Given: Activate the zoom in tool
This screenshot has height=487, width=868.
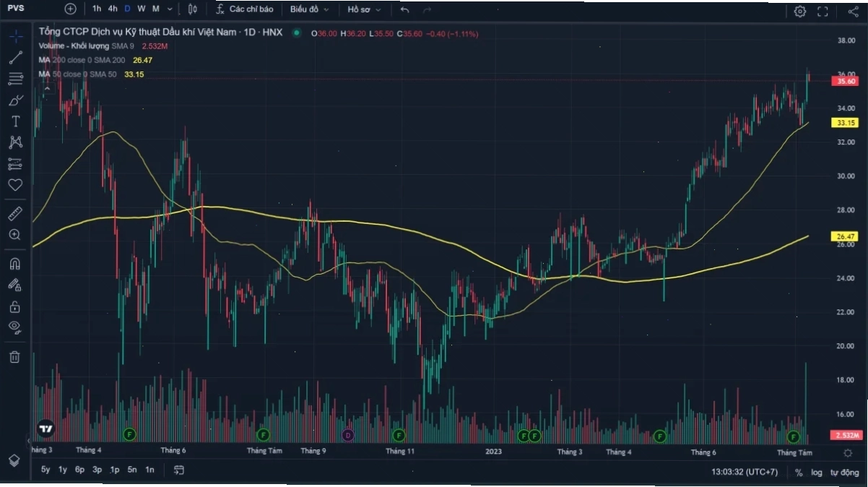Looking at the screenshot, I should pos(15,234).
